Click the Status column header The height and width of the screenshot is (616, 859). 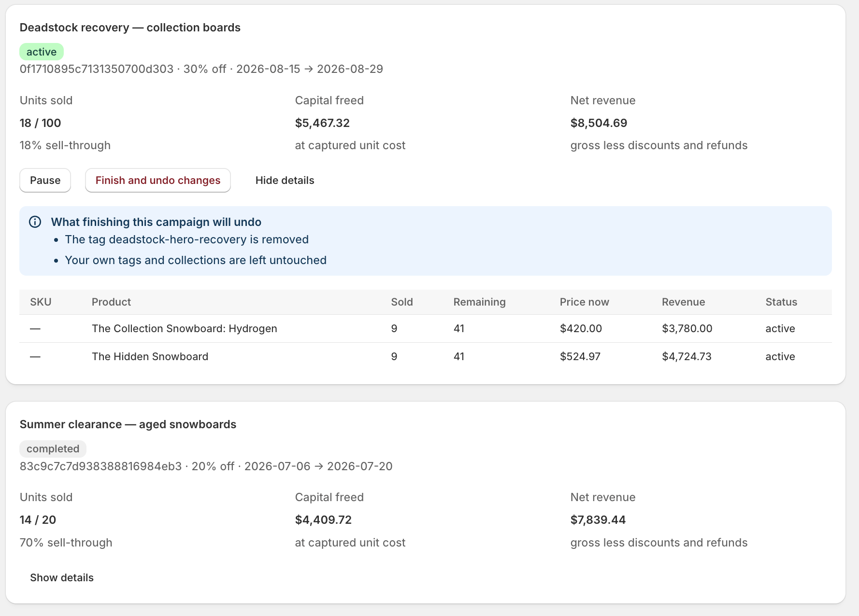pyautogui.click(x=781, y=302)
